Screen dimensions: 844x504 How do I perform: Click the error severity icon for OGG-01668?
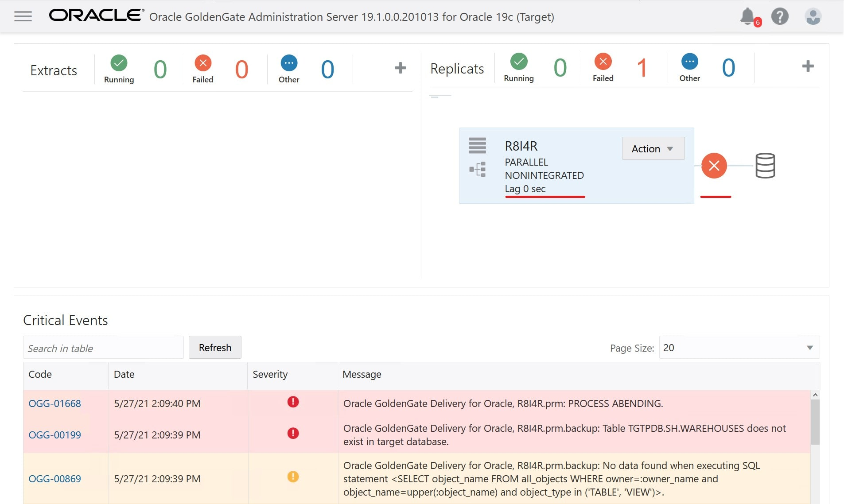click(293, 402)
